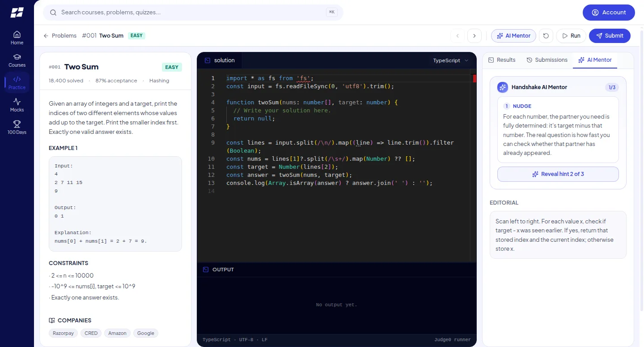Click the Companies book icon

click(52, 321)
